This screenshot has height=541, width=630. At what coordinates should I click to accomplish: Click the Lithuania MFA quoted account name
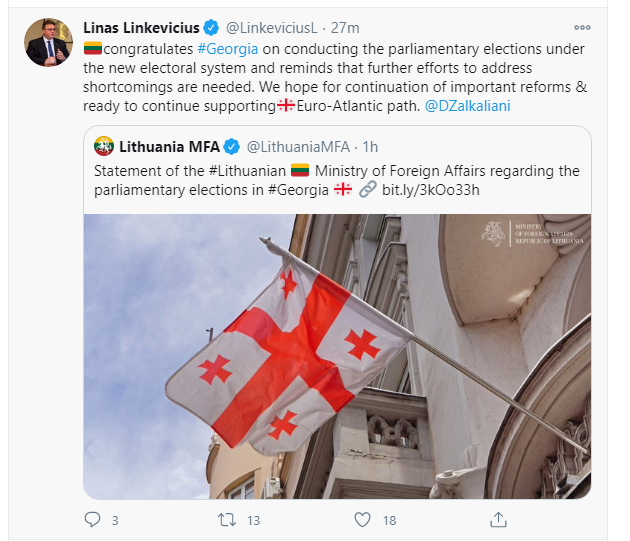tap(170, 147)
